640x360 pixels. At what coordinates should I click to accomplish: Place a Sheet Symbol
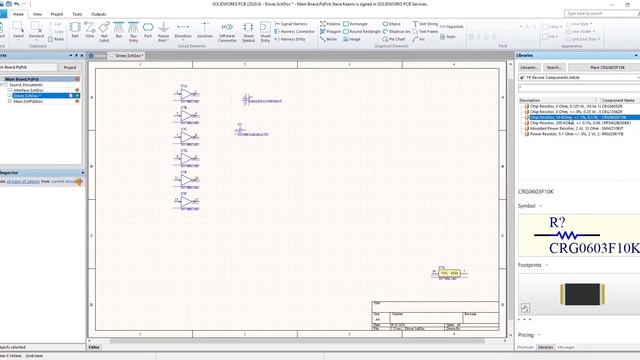click(248, 32)
